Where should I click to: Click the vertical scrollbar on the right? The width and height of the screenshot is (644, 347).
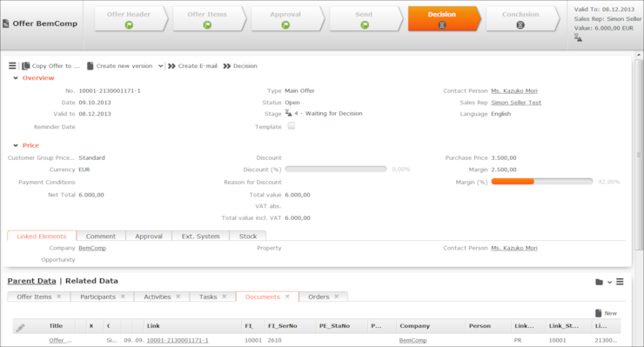coord(639,154)
